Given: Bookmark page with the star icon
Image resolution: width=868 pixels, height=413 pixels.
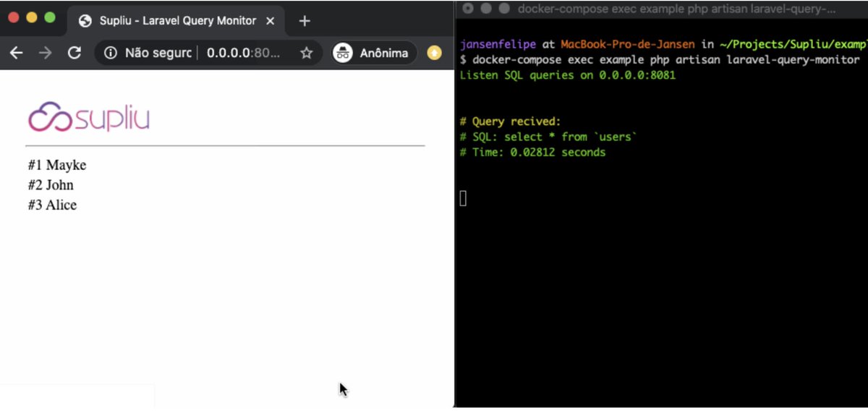Looking at the screenshot, I should 307,53.
